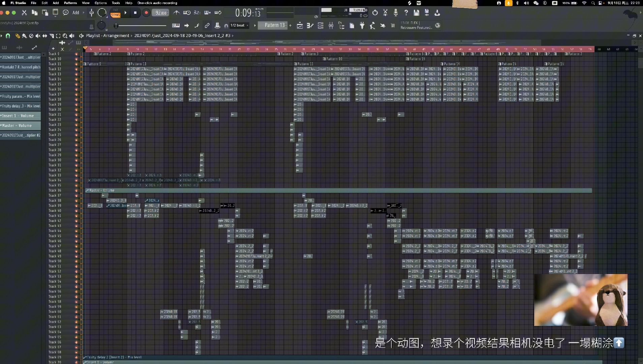The height and width of the screenshot is (364, 643).
Task: Enable the 3-2-1 countdown icon
Action: 197,13
